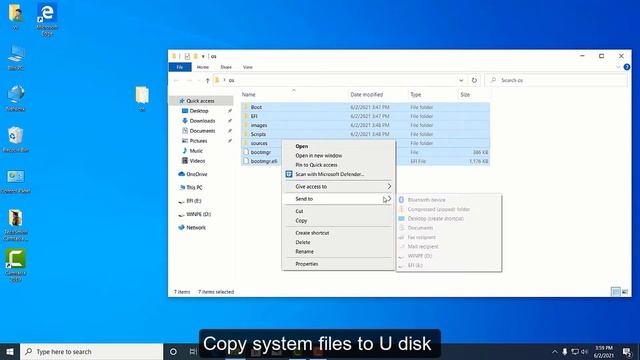640x360 pixels.
Task: Open the This PC desktop icon
Action: click(16, 57)
